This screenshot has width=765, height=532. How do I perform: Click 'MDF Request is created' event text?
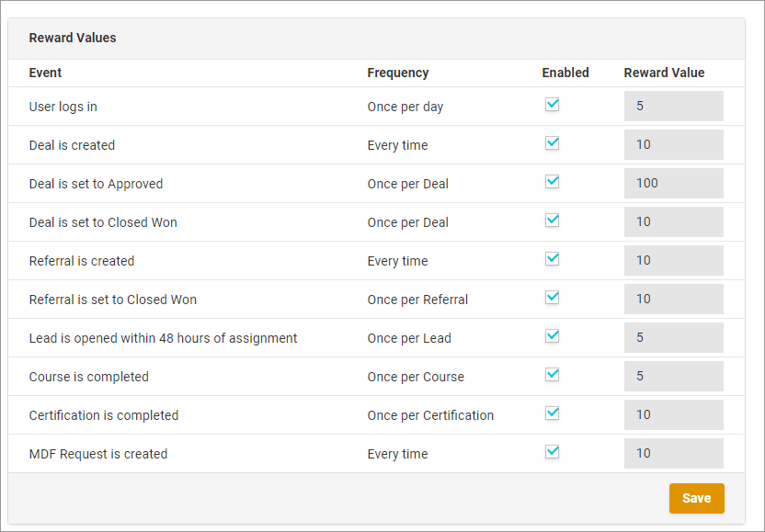(98, 454)
